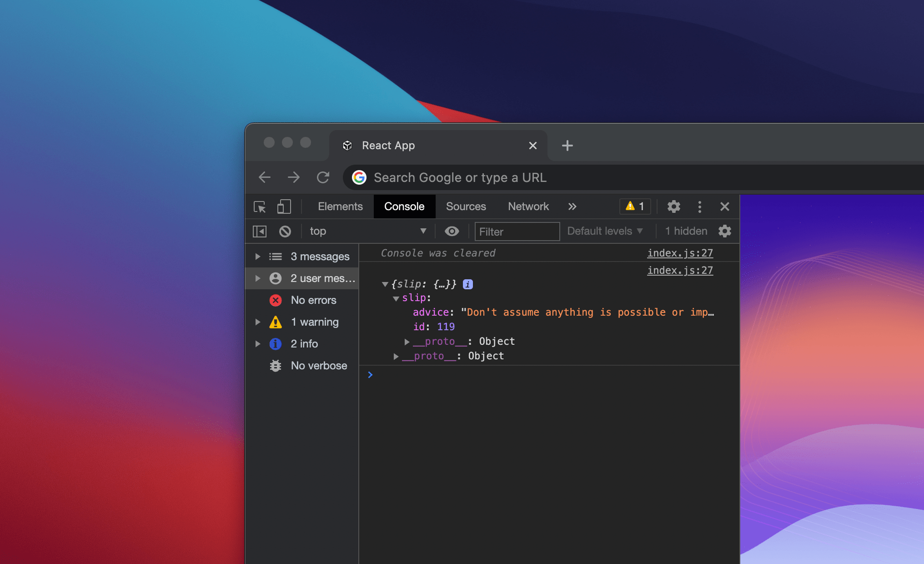
Task: Click the red error circle icon
Action: pyautogui.click(x=276, y=300)
